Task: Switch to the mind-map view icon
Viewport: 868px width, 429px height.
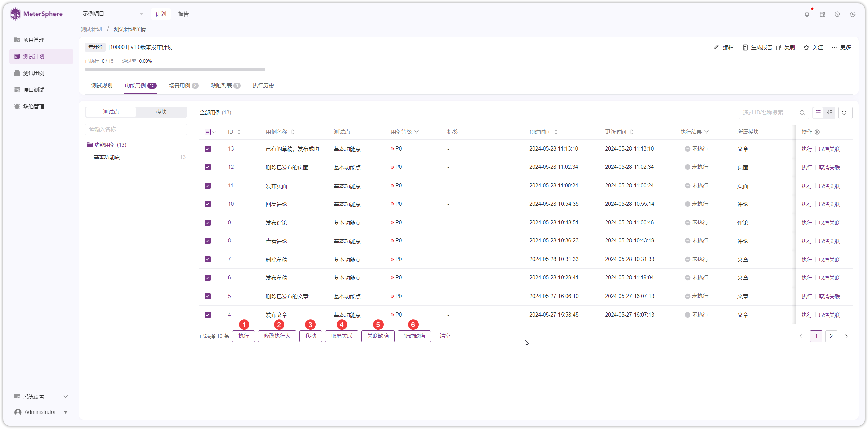Action: (829, 113)
